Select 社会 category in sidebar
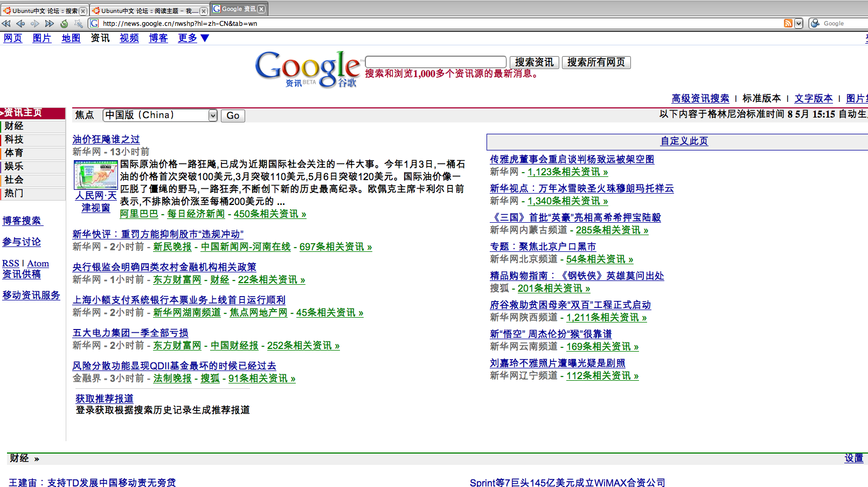 [x=32, y=180]
